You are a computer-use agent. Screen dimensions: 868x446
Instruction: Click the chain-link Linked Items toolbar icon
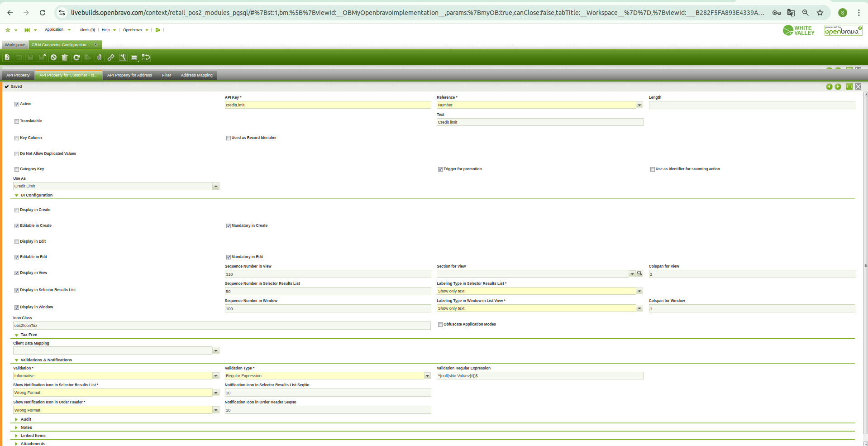click(x=111, y=58)
